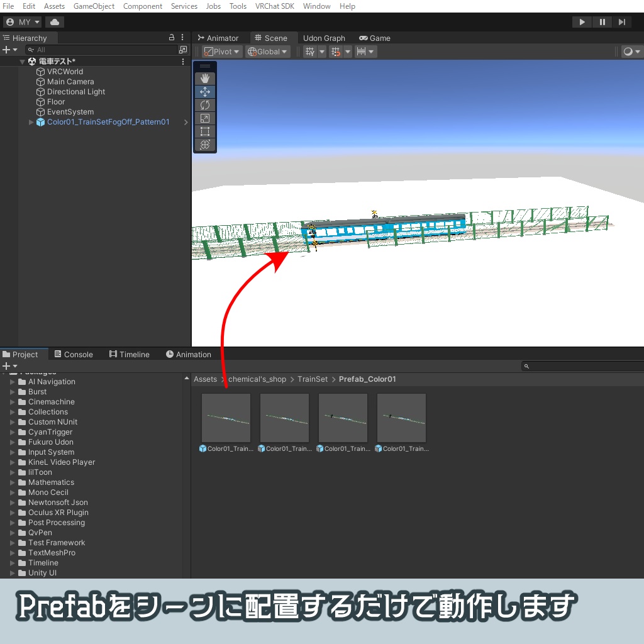Switch to the Game tab

[375, 38]
